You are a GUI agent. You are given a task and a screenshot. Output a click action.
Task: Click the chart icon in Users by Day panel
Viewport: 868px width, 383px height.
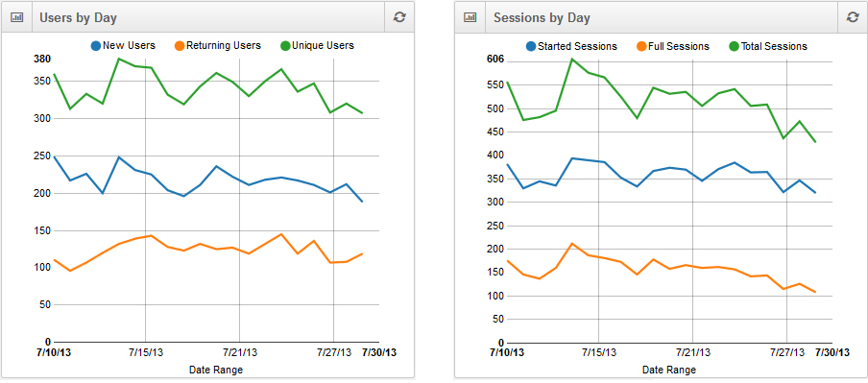(16, 17)
